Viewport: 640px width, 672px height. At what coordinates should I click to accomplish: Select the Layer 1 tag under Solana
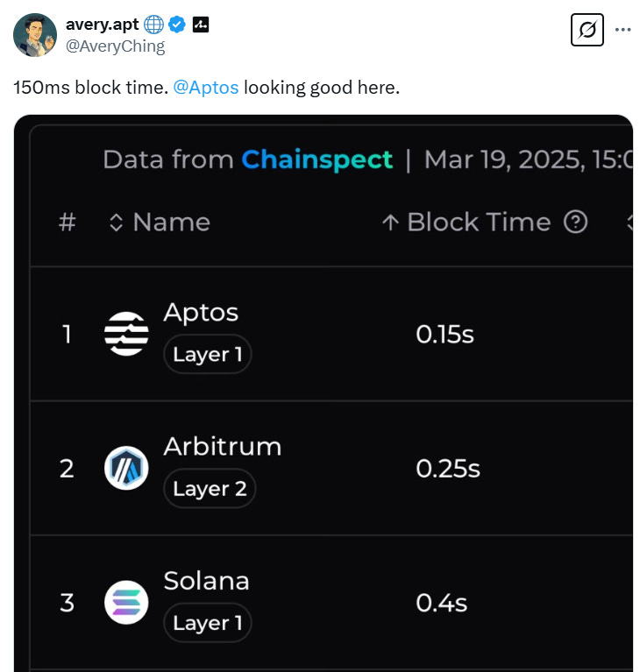tap(208, 622)
